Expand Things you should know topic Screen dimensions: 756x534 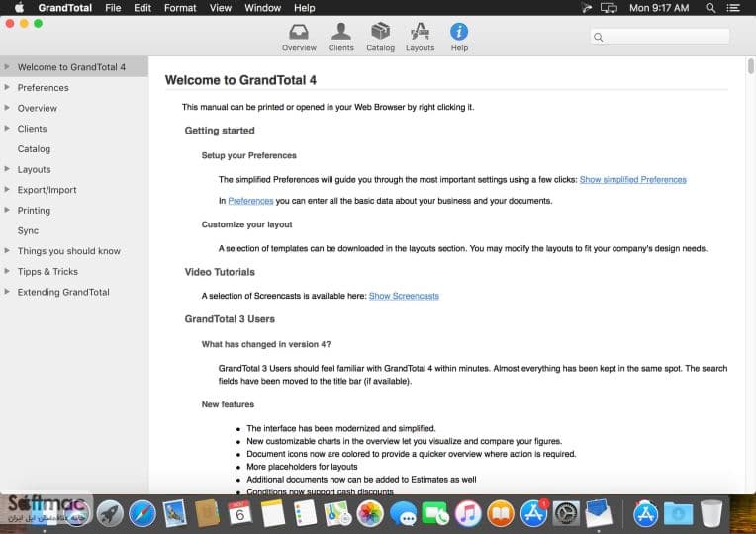point(7,250)
